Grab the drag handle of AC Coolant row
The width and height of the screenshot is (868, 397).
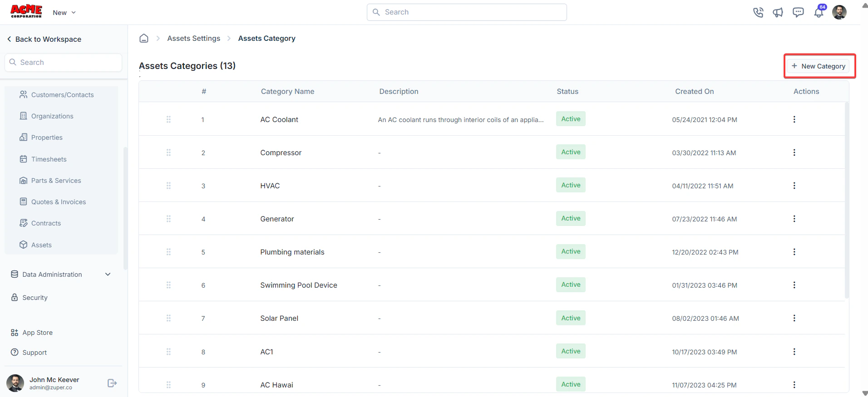[x=168, y=119]
